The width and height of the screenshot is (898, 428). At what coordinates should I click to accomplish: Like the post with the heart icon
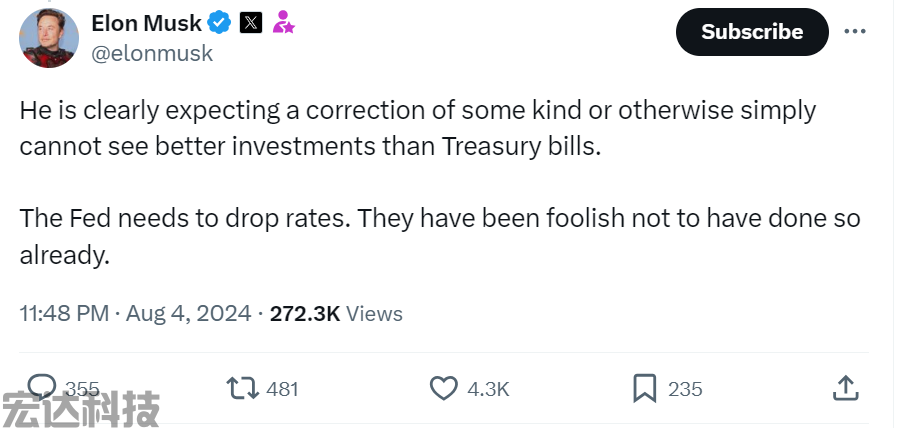click(x=444, y=389)
